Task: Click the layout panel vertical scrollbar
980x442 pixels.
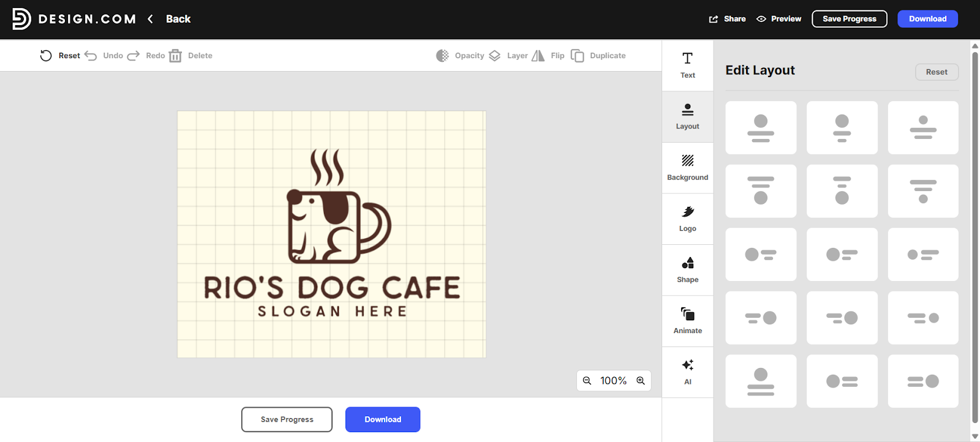Action: point(974,233)
